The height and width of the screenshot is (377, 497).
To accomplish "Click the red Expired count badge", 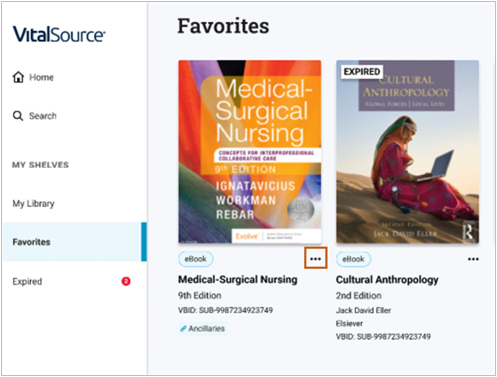I will pyautogui.click(x=126, y=281).
